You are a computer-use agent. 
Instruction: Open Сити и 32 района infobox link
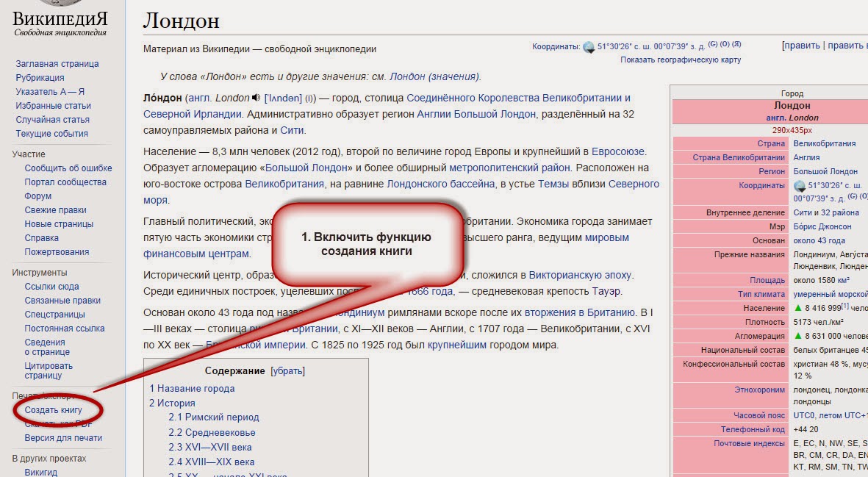point(826,212)
